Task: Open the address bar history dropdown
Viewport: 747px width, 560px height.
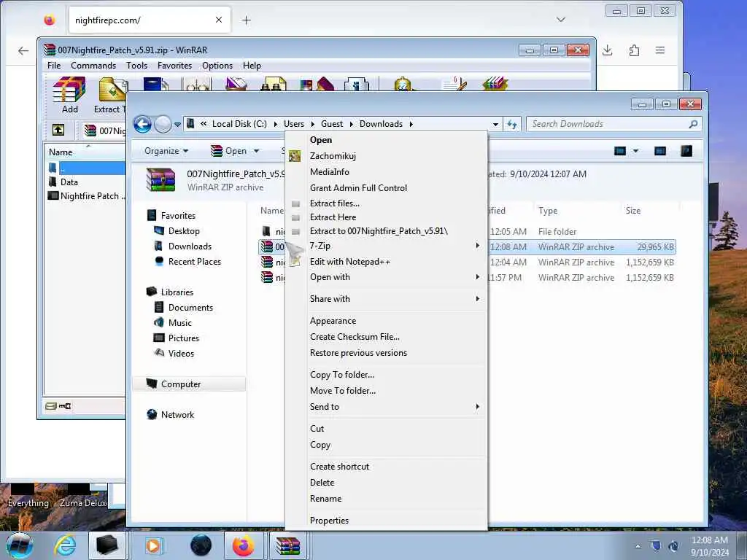Action: [x=495, y=124]
